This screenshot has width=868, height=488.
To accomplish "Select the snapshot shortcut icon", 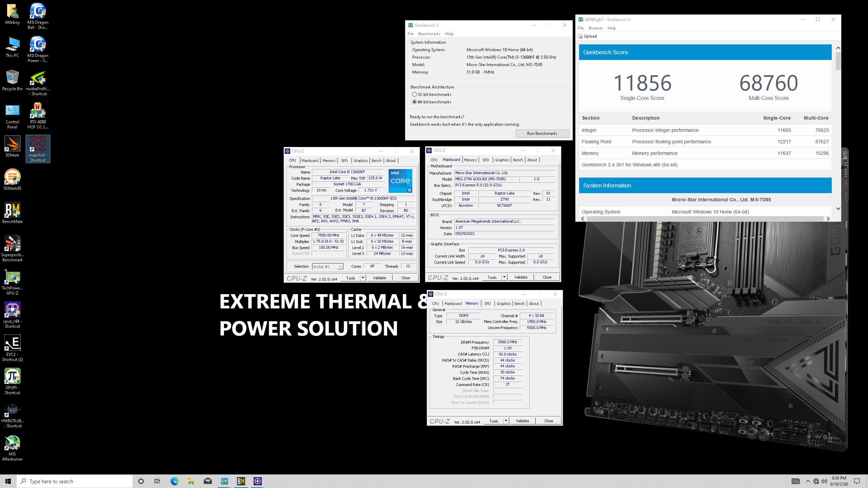I will click(38, 149).
